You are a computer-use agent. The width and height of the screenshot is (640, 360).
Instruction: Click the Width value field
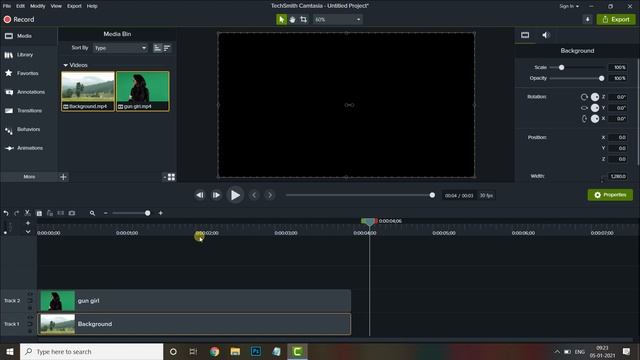click(618, 176)
